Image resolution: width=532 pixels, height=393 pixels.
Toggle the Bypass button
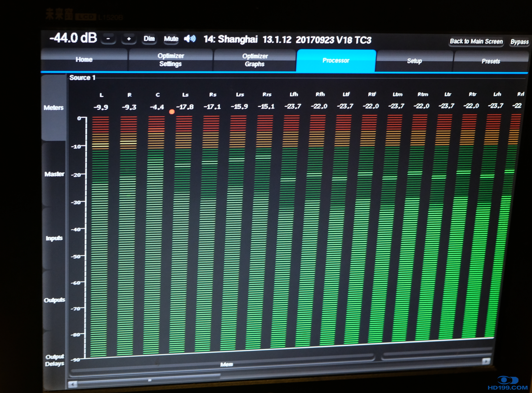pyautogui.click(x=519, y=42)
